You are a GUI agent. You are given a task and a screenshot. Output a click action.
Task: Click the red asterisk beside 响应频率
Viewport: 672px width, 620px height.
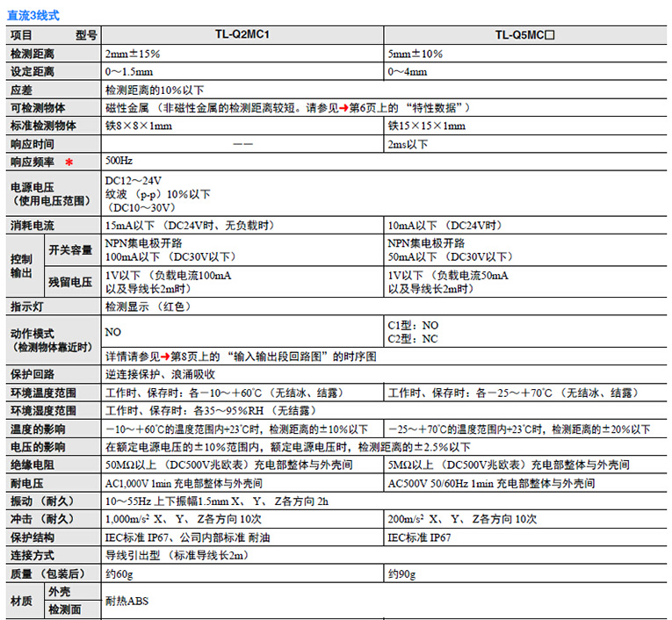click(x=69, y=162)
